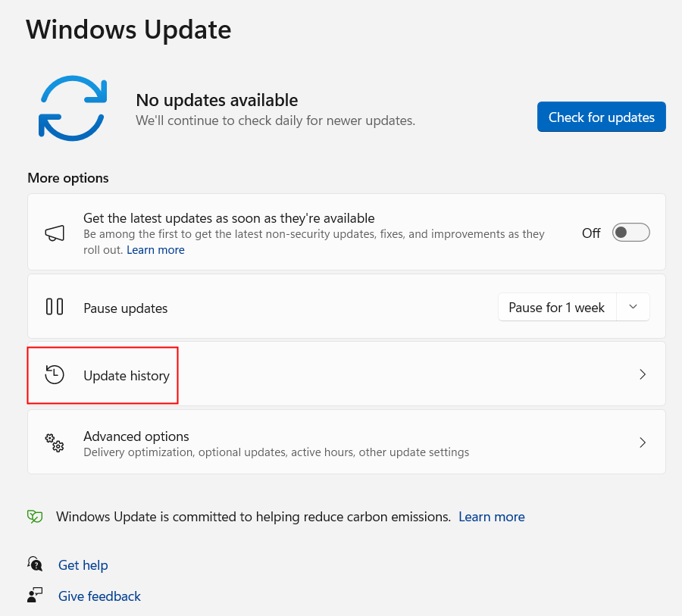
Task: Click the Pause for 1 week button
Action: 557,307
